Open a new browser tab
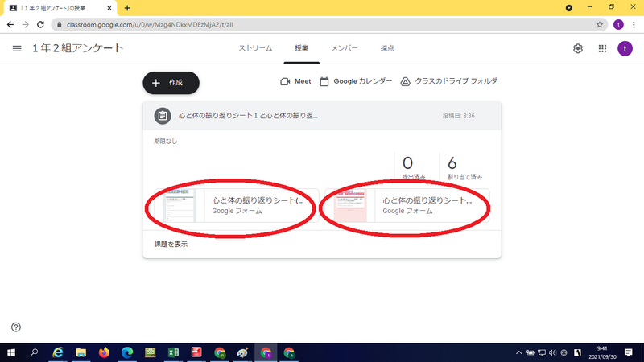The height and width of the screenshot is (362, 644). pos(127,7)
